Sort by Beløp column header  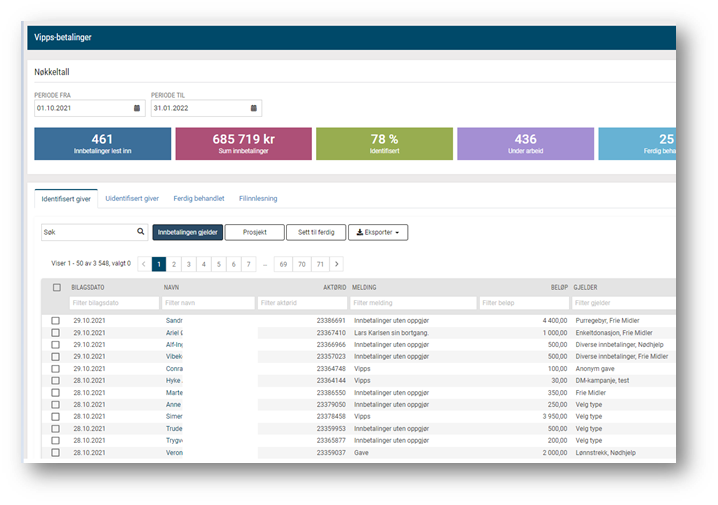[559, 288]
